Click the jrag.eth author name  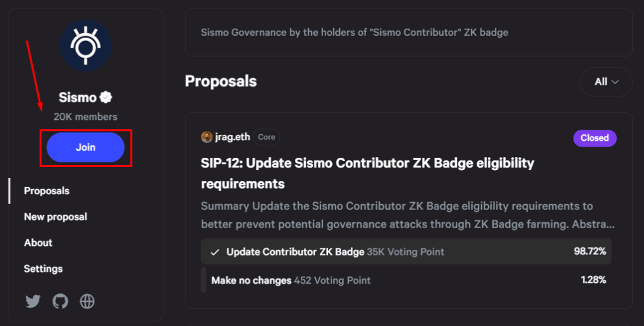(x=232, y=137)
